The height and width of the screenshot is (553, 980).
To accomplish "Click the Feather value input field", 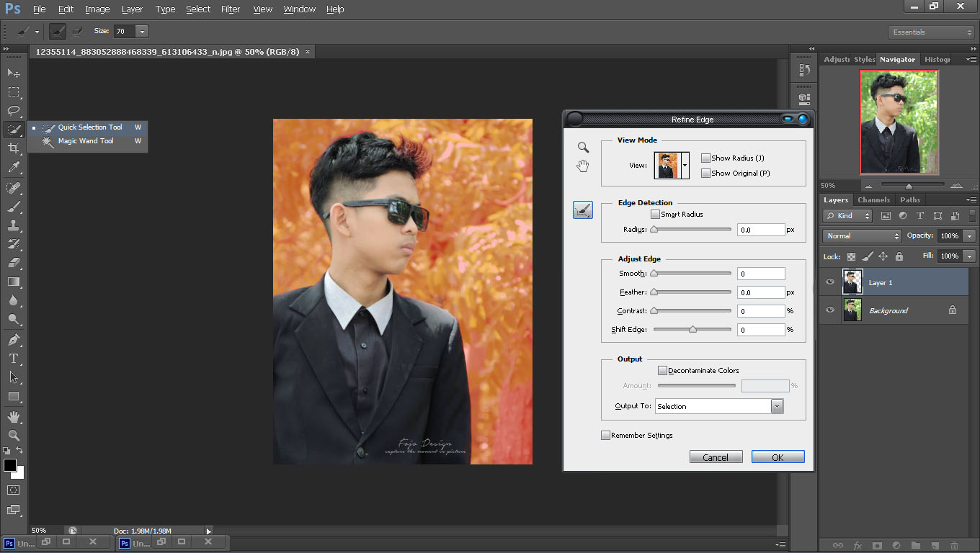I will [x=760, y=292].
